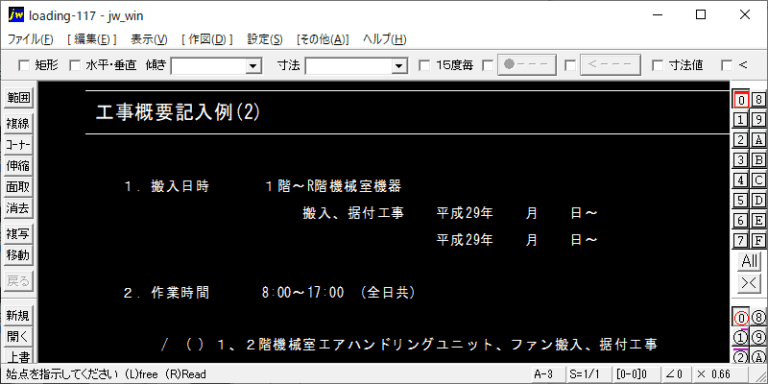The image size is (768, 384).
Task: Select layer 6 square button
Action: 741,220
